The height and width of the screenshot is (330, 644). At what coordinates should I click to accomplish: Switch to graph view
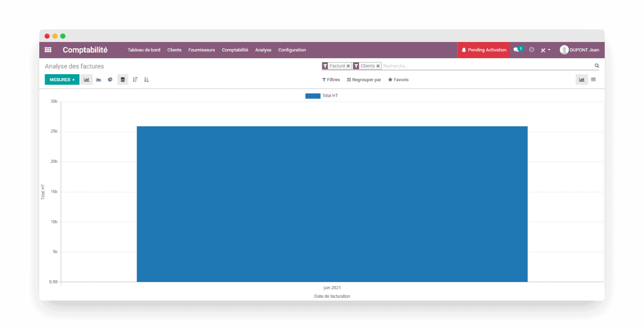582,80
